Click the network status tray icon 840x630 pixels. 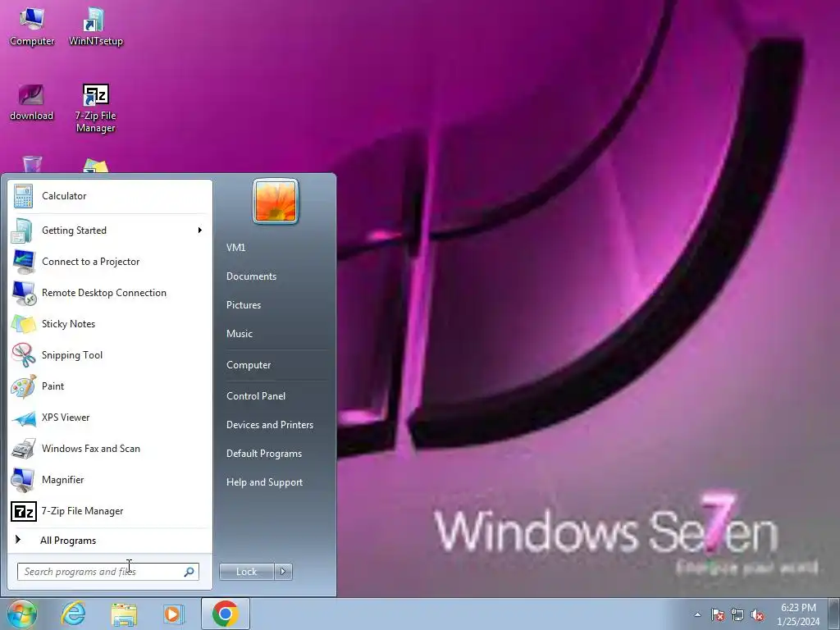pyautogui.click(x=737, y=615)
